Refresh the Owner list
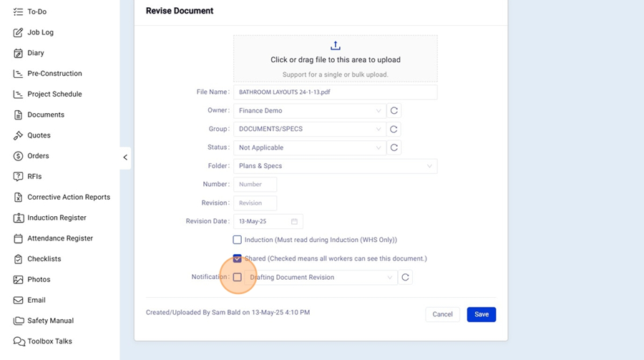This screenshot has height=360, width=644. tap(394, 111)
